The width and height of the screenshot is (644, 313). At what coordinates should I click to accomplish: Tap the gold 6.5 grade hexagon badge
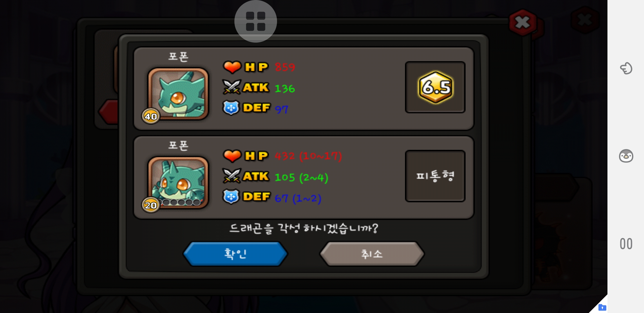pos(435,87)
